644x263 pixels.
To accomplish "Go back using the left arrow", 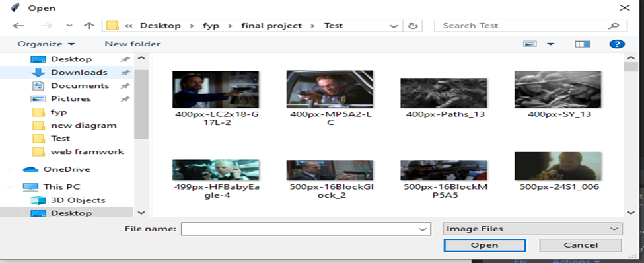I will click(x=18, y=26).
